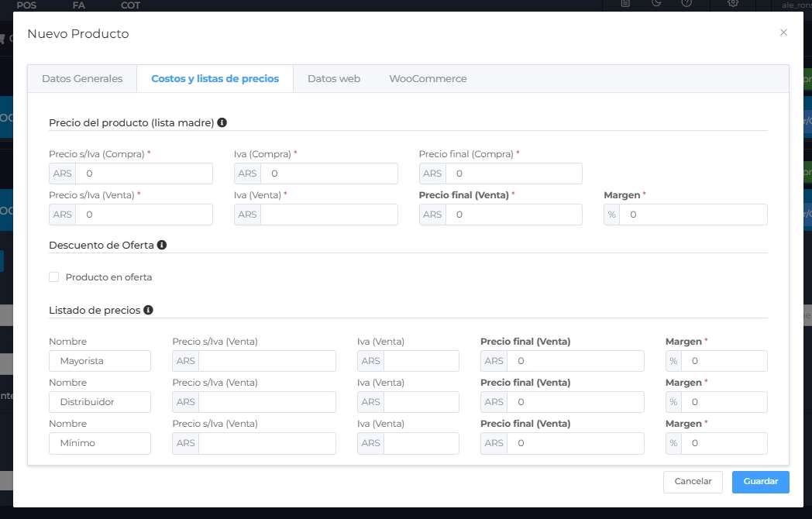
Task: Open FA in the top navigation
Action: [x=79, y=5]
